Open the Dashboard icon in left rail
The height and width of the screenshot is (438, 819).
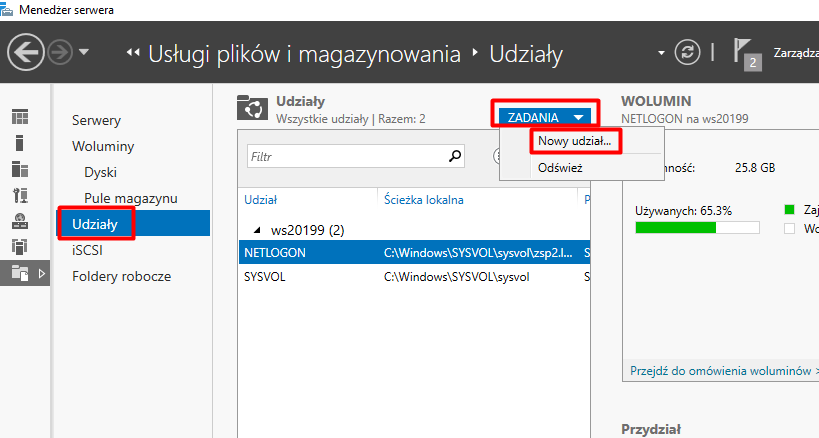click(20, 117)
